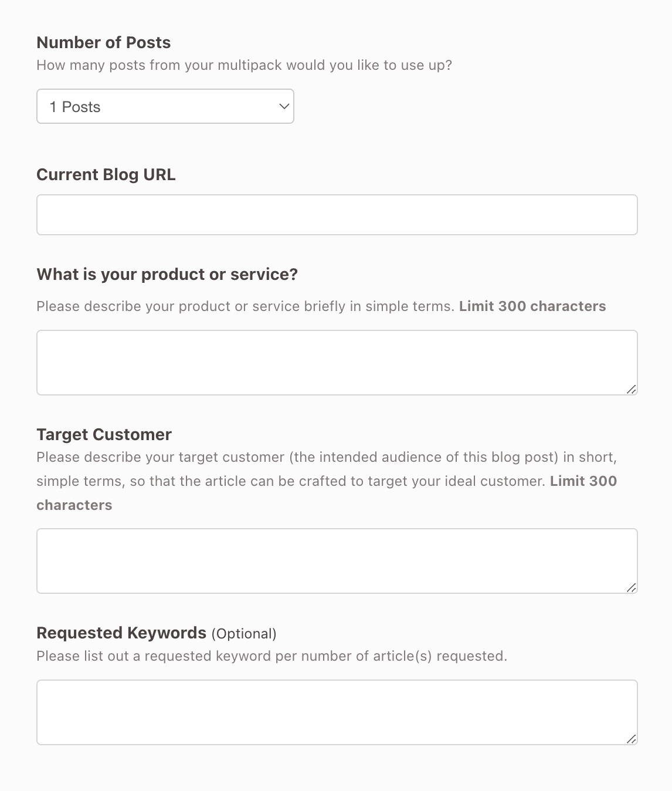
Task: Click the "(Optional)" text beside Requested Keywords
Action: click(x=244, y=634)
